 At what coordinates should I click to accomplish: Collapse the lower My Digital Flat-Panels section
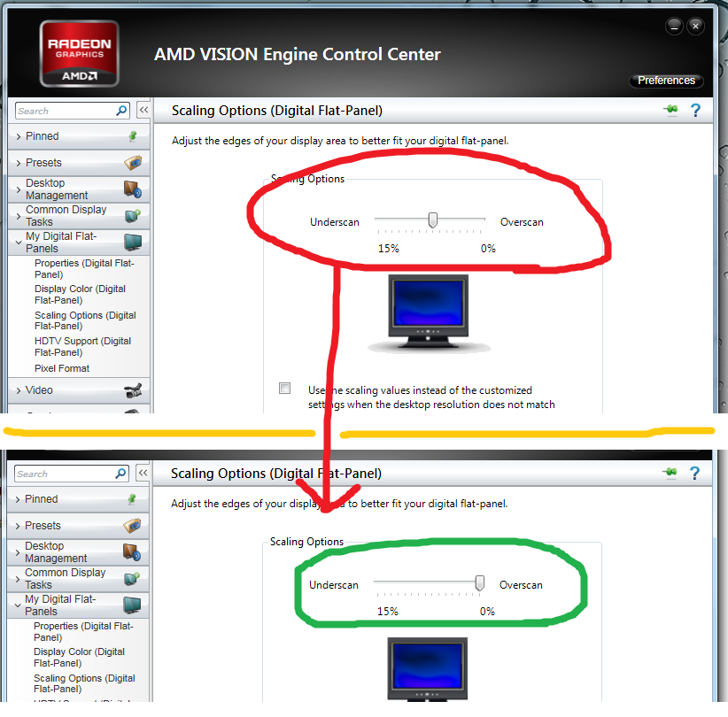click(x=18, y=605)
